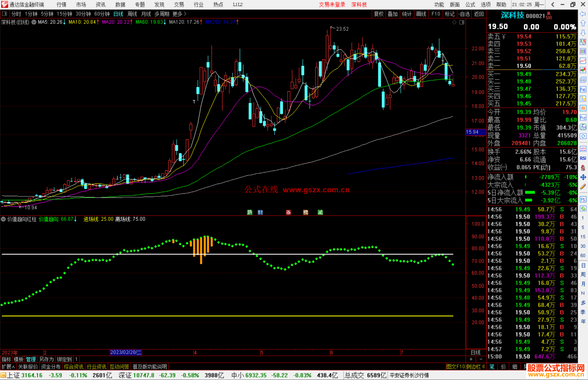Toggle the diamond marker icon at chart top-right

(x=454, y=22)
